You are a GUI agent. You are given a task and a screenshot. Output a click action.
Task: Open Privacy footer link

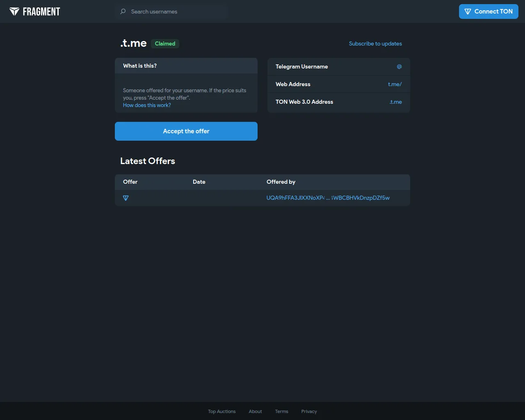[309, 411]
